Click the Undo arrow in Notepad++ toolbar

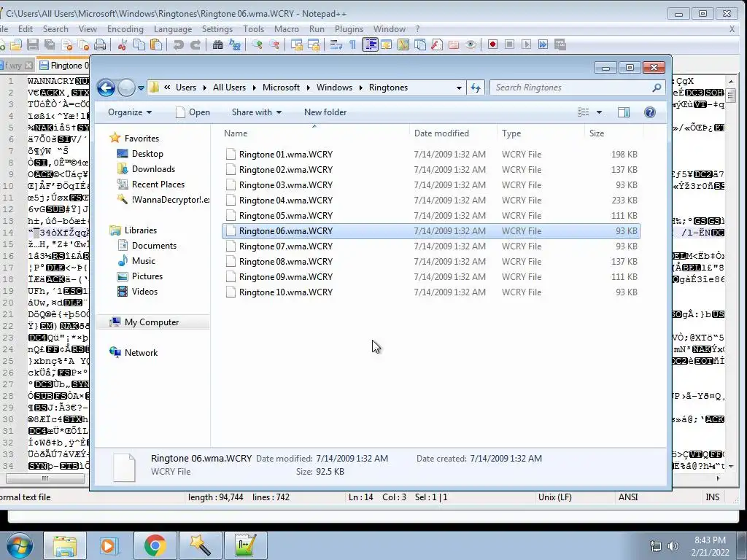click(178, 44)
